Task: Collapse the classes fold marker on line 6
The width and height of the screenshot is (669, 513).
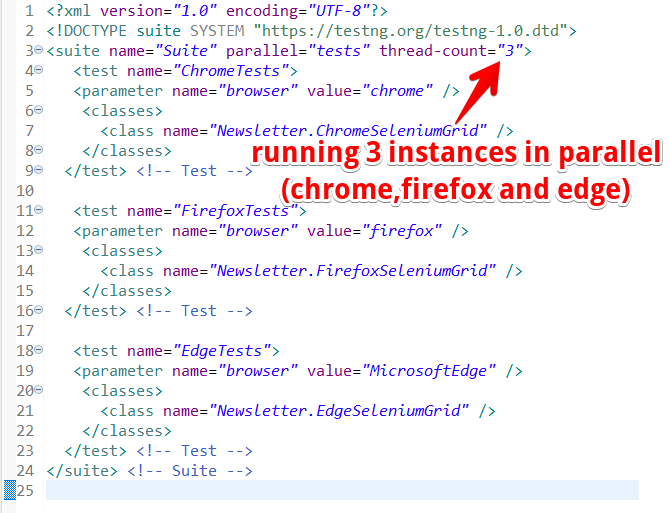Action: tap(38, 110)
